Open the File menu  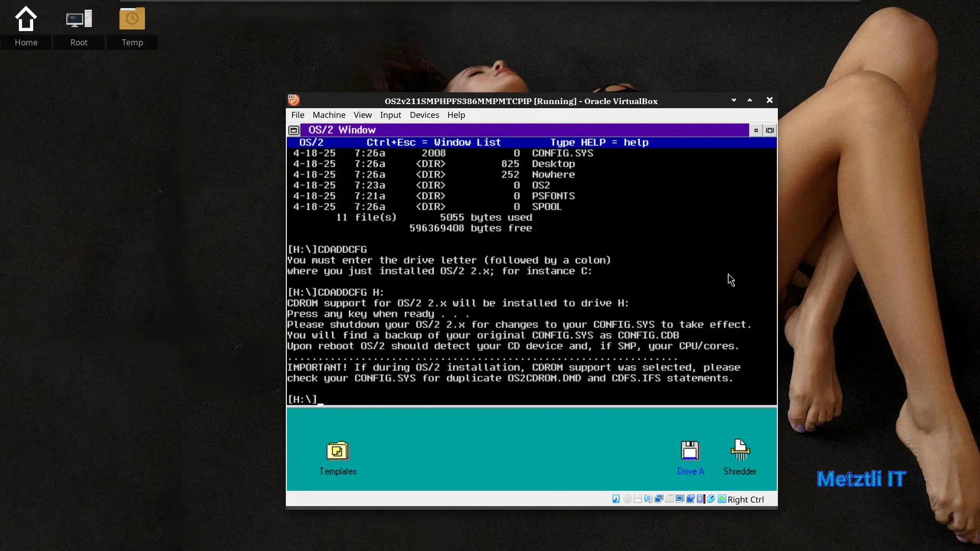click(x=298, y=115)
